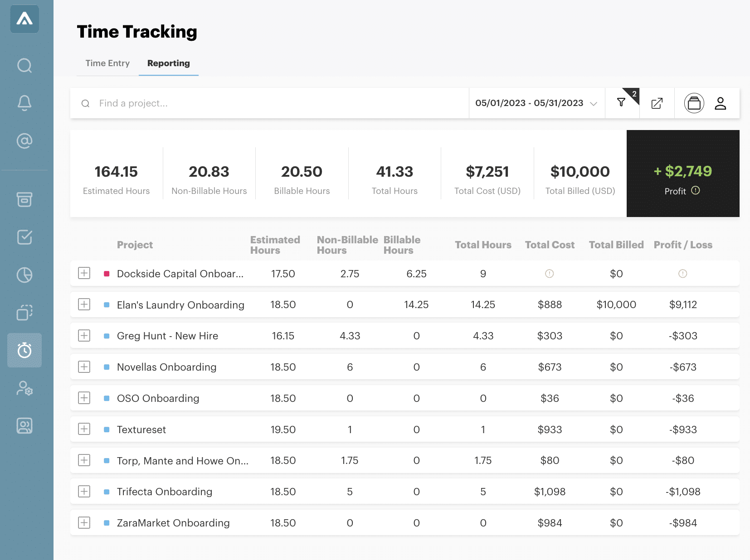This screenshot has height=560, width=750.
Task: Expand the Novellas Onboarding project row
Action: coord(84,367)
